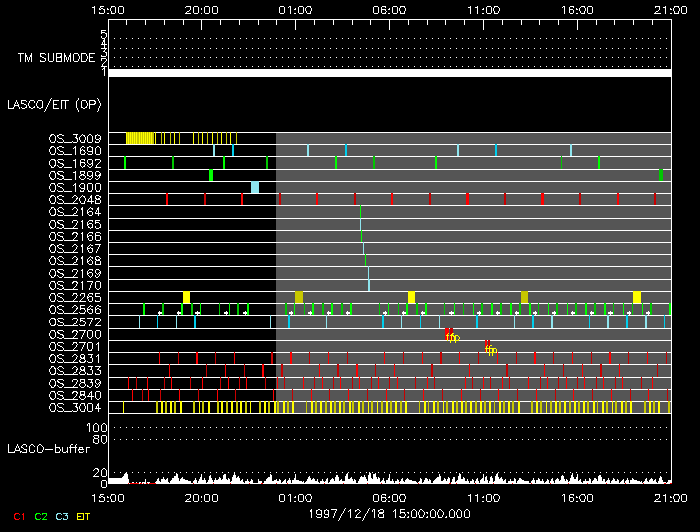Click the white TM SUBMODE status bar
700x532 pixels.
click(x=389, y=73)
